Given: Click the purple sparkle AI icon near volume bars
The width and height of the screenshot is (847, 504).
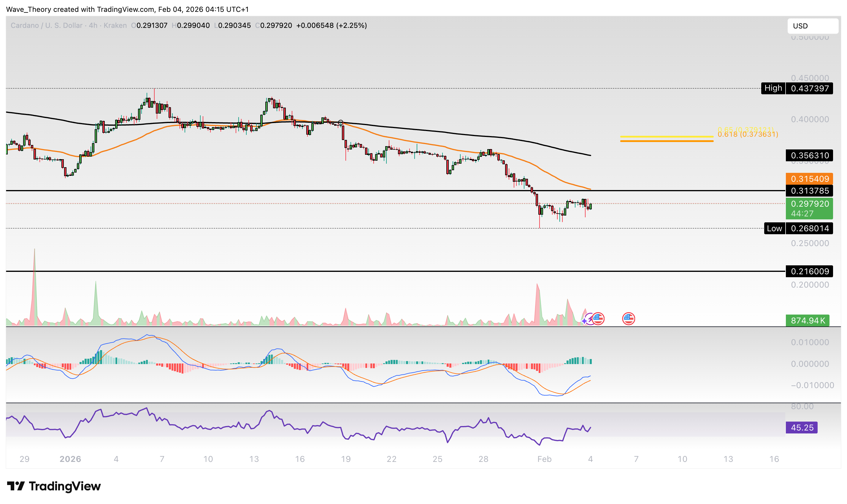Looking at the screenshot, I should 584,321.
